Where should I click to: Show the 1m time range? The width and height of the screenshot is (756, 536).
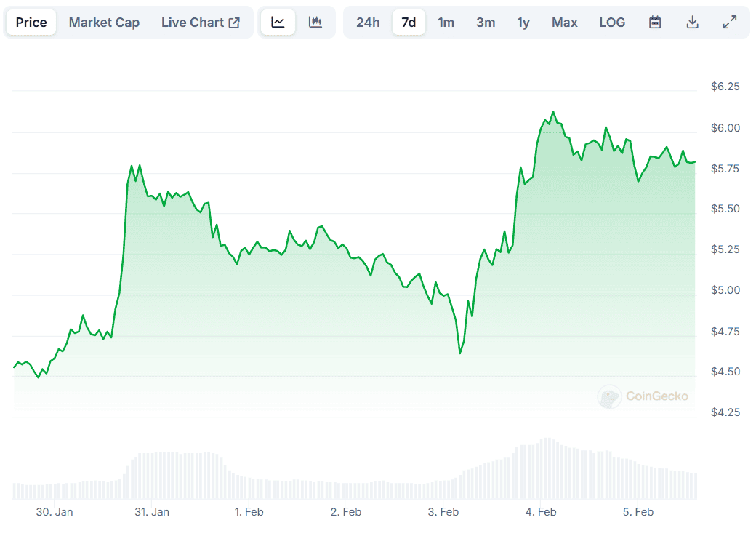pyautogui.click(x=446, y=23)
